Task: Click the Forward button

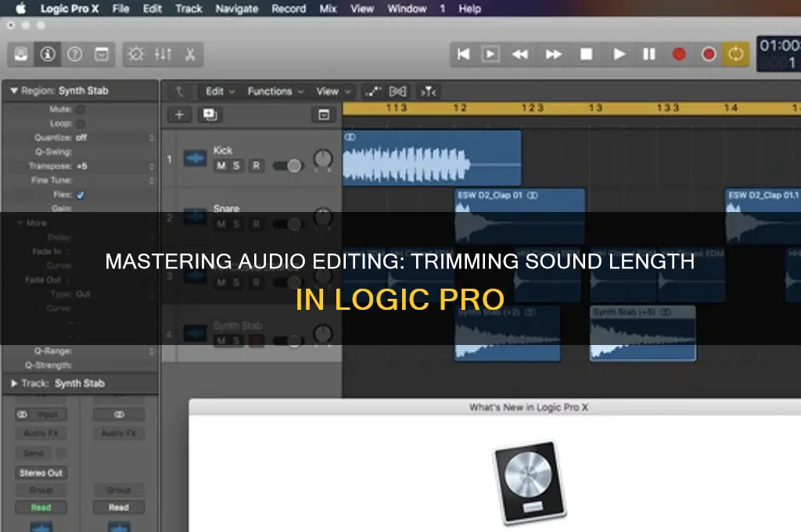Action: [x=554, y=54]
